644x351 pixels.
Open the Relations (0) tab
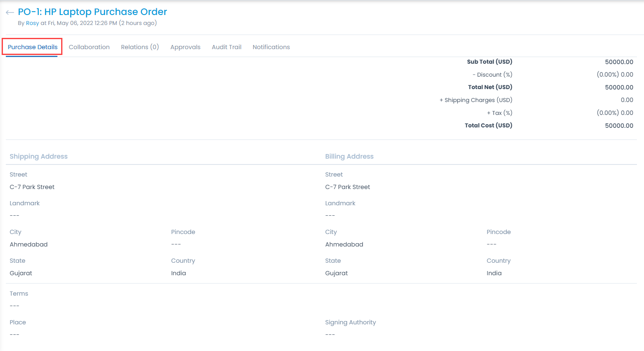[140, 47]
